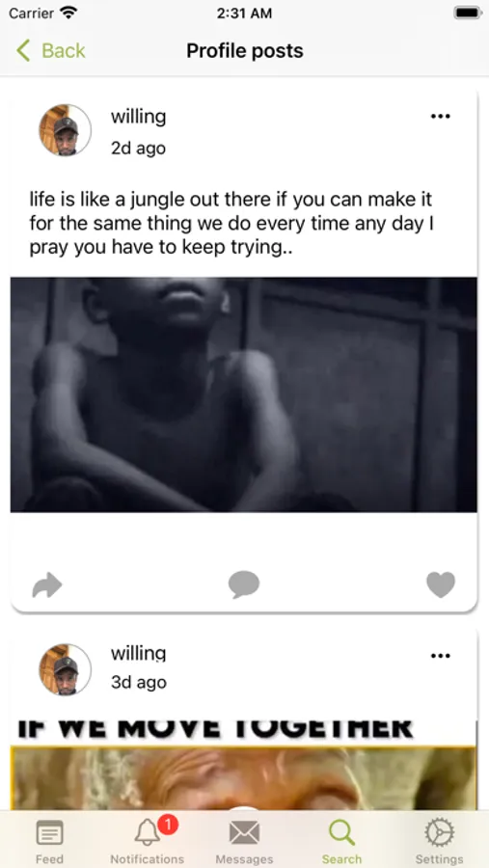
Task: Open the MOVE TOGETHER meme image
Action: (244, 765)
